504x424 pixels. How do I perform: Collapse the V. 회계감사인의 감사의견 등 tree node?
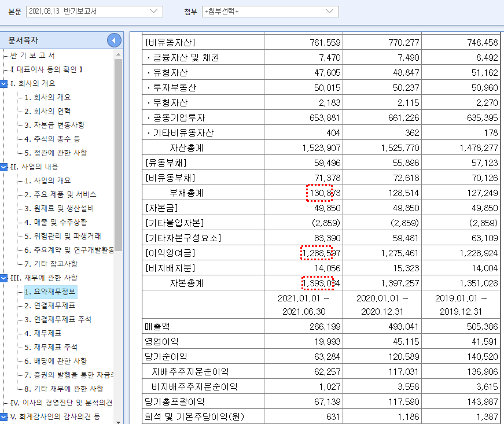(3, 417)
